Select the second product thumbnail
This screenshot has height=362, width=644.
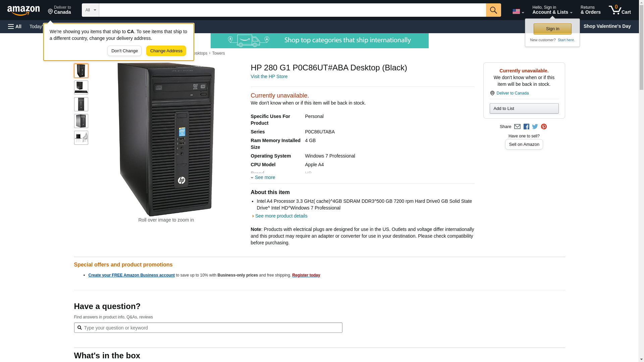(81, 87)
